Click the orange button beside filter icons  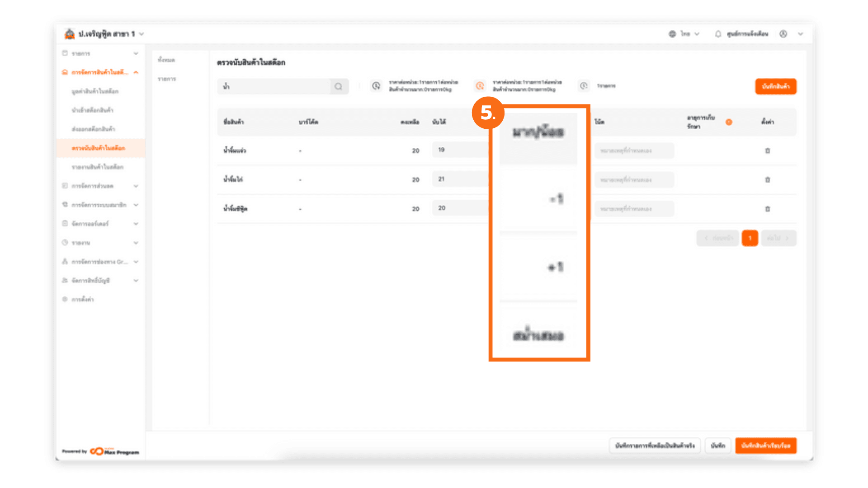click(x=775, y=86)
